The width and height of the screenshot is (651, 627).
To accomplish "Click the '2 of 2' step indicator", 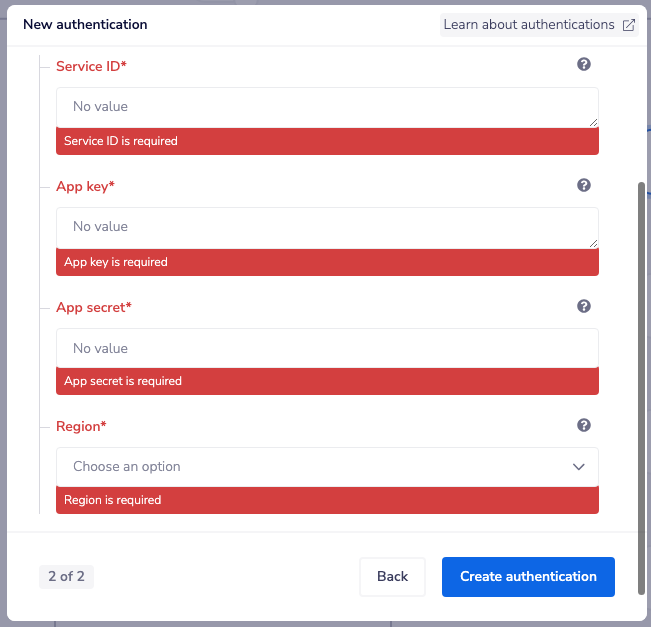I will pos(66,576).
